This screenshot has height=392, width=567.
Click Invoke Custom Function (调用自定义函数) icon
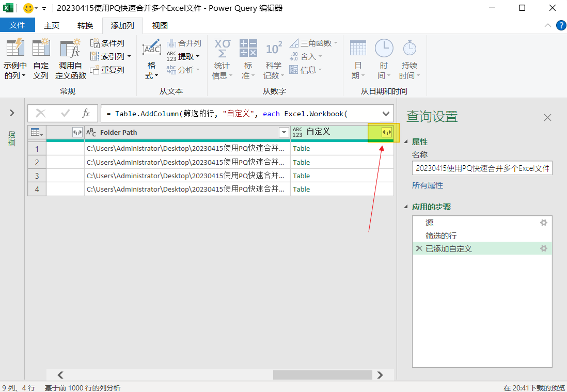(71, 48)
